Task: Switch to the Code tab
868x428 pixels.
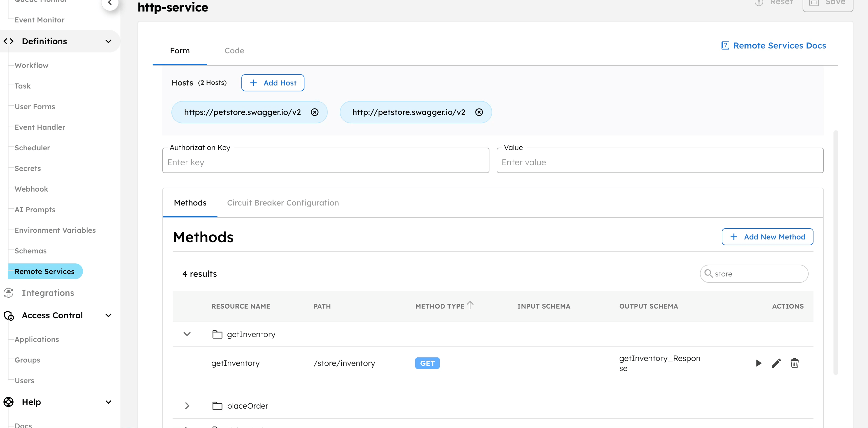Action: tap(234, 51)
